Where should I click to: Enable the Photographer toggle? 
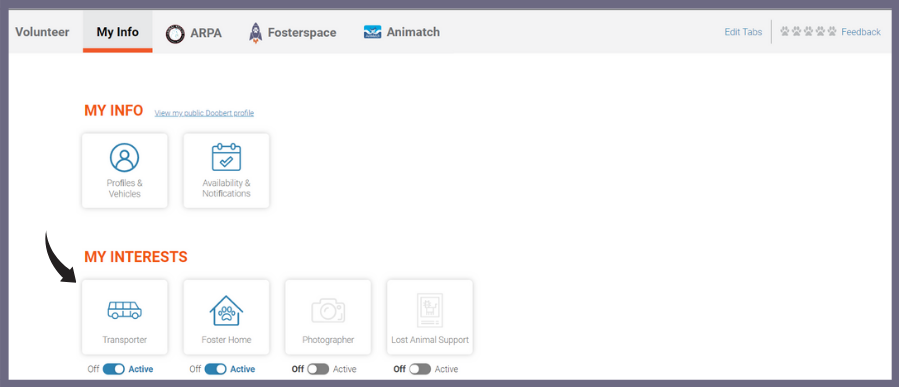(x=318, y=369)
